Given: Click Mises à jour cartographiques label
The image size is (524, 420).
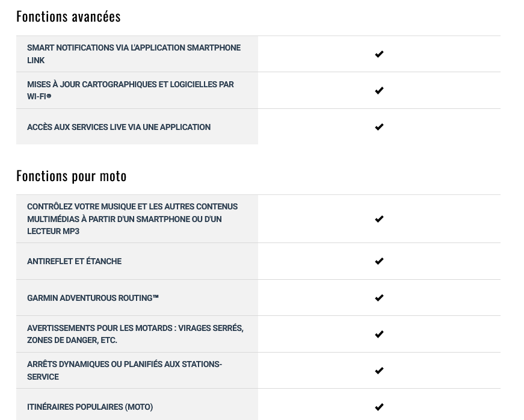Looking at the screenshot, I should click(x=131, y=90).
